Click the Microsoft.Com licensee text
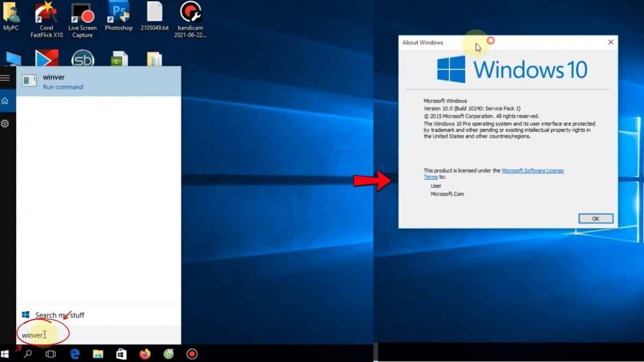Viewport: 644px width, 362px height. (x=447, y=194)
